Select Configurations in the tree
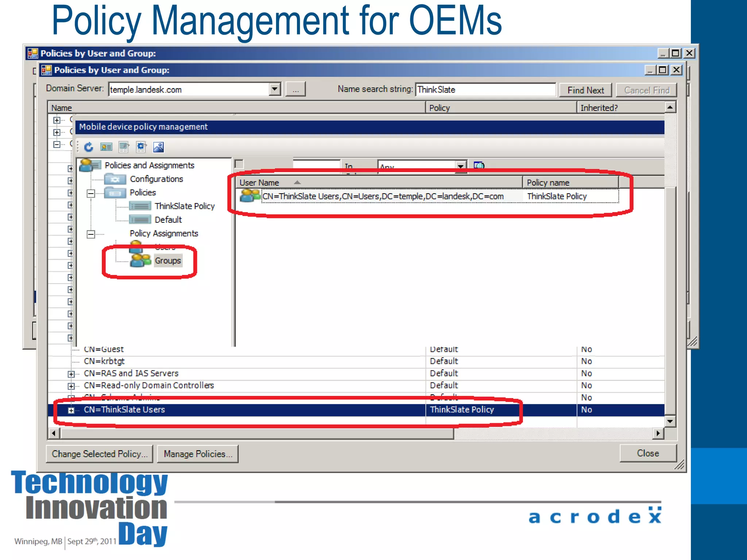Viewport: 747px width, 560px height. 156,179
